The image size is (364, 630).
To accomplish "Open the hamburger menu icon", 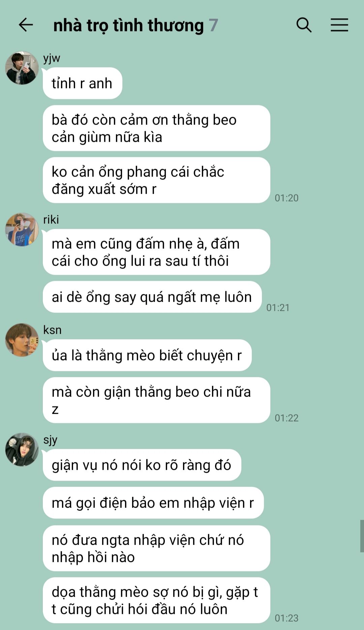I will (339, 25).
